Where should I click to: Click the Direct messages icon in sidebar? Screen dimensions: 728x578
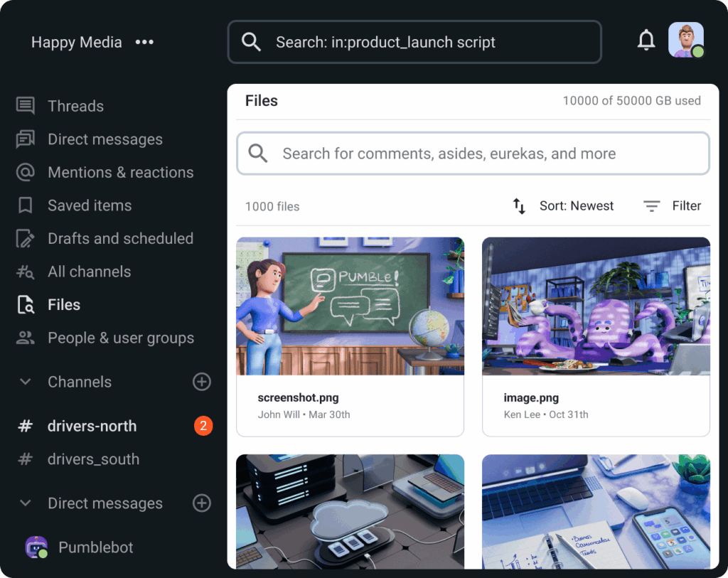pos(25,139)
